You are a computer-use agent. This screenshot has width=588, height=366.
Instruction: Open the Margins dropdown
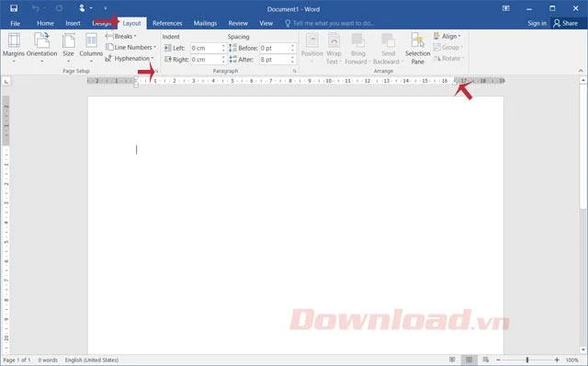click(14, 47)
